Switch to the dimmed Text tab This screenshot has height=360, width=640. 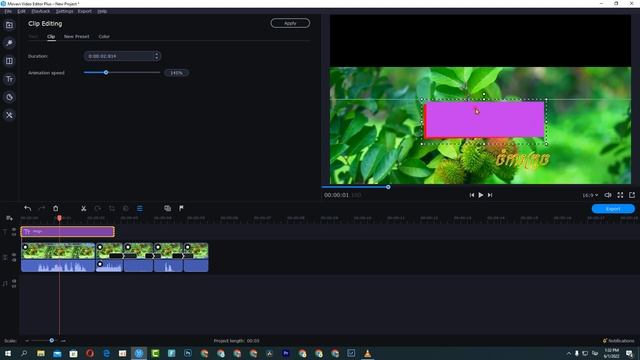33,36
